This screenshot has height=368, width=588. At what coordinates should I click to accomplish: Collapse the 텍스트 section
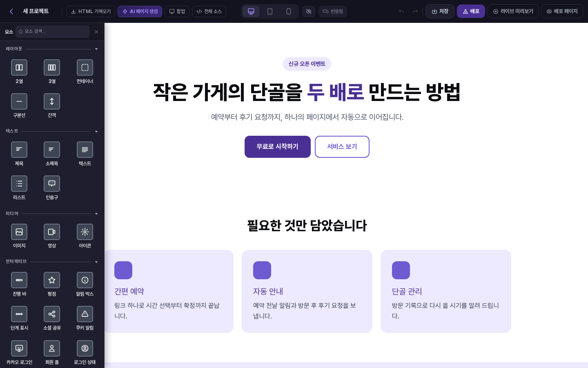[x=96, y=132]
